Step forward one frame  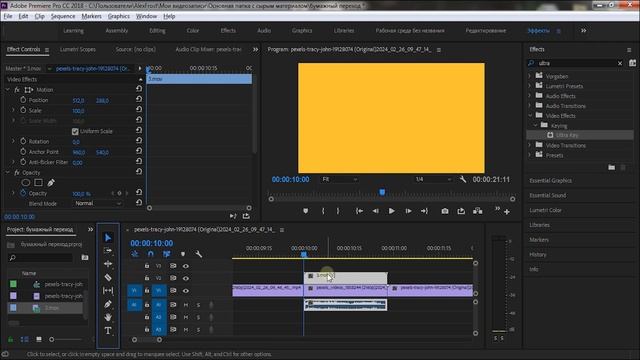408,211
